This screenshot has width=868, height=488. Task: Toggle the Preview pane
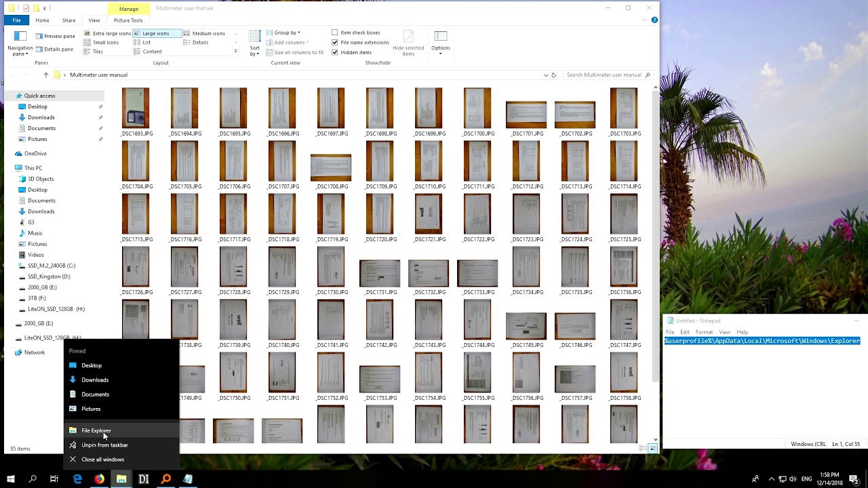click(x=55, y=36)
